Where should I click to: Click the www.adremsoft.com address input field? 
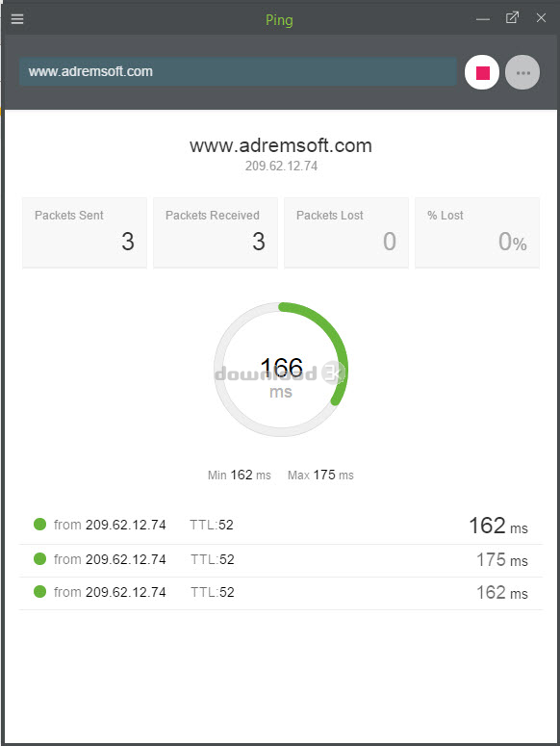(x=238, y=71)
